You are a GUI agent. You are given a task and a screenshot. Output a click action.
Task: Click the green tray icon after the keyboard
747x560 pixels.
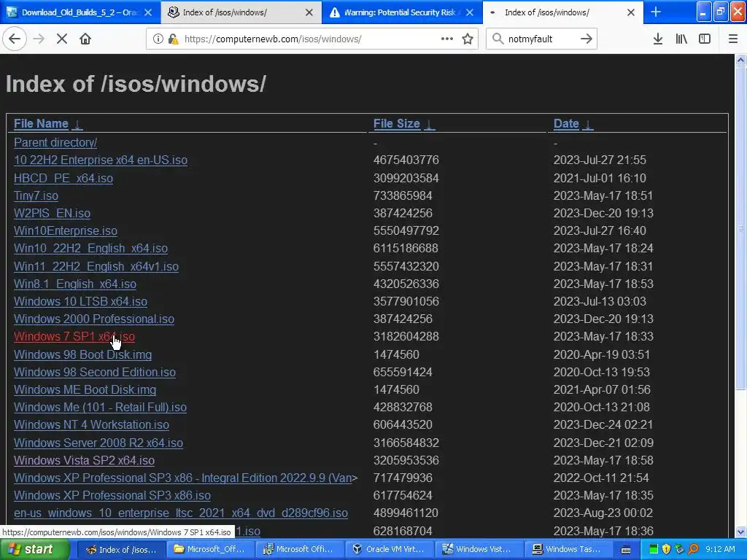pyautogui.click(x=654, y=550)
